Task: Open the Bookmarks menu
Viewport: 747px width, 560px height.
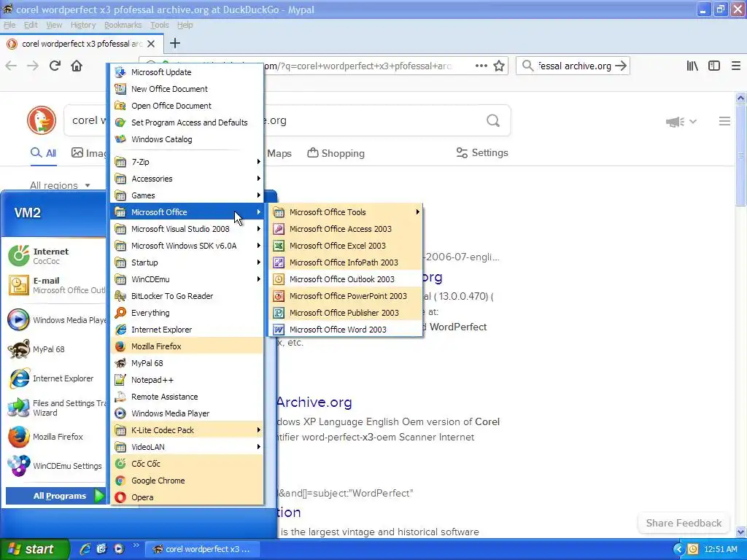Action: (123, 25)
